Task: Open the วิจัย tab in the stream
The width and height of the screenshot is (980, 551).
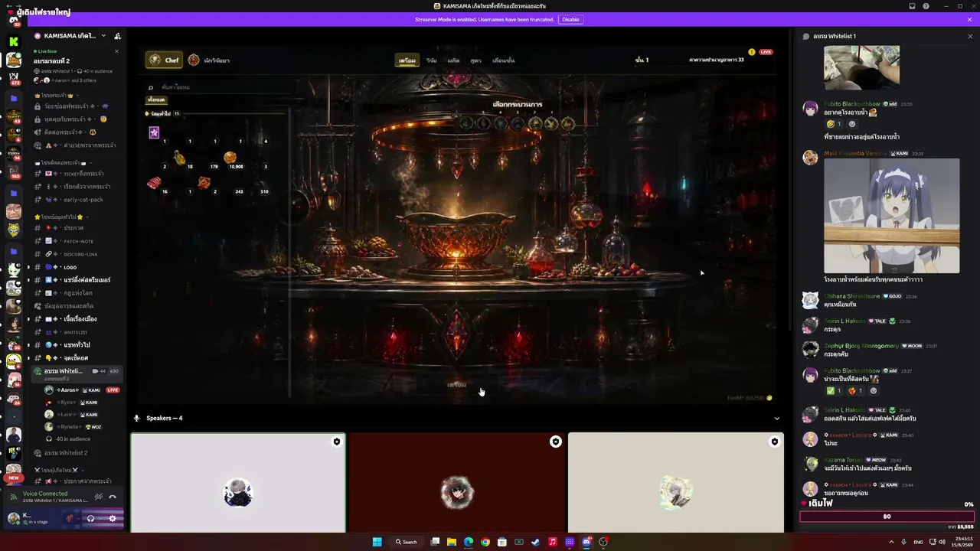Action: tap(432, 60)
